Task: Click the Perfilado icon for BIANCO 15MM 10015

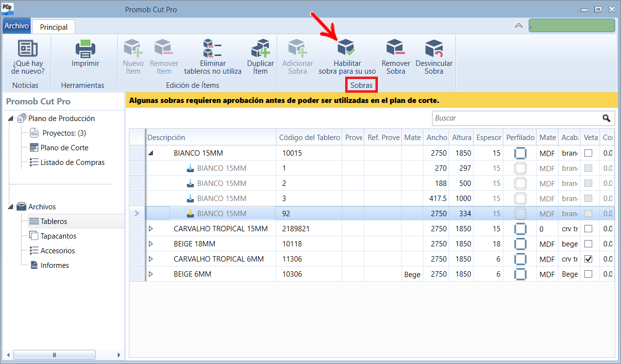Action: click(520, 153)
